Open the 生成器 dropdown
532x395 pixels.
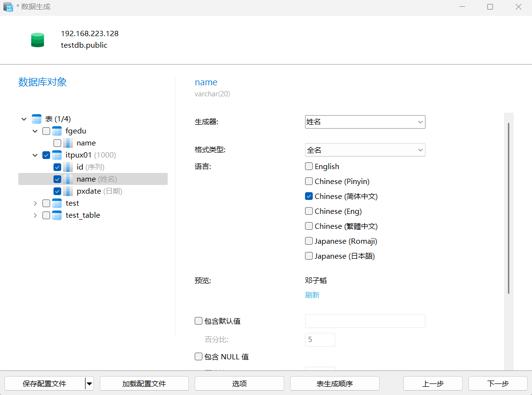coord(365,122)
